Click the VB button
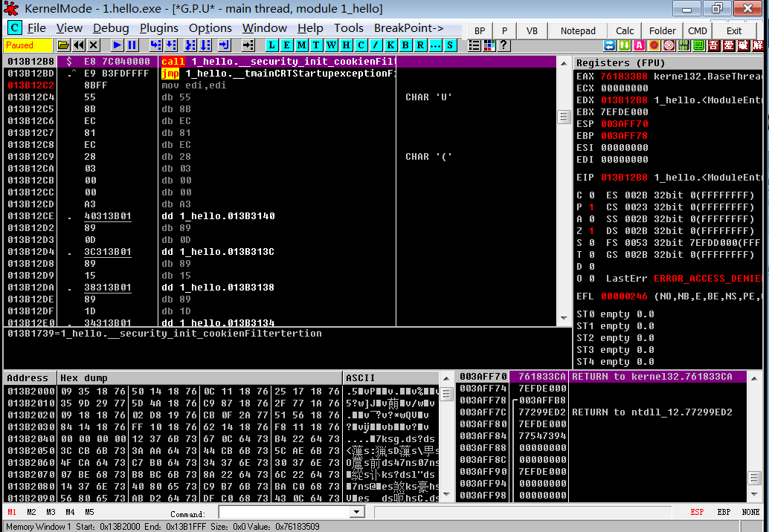 [x=532, y=31]
